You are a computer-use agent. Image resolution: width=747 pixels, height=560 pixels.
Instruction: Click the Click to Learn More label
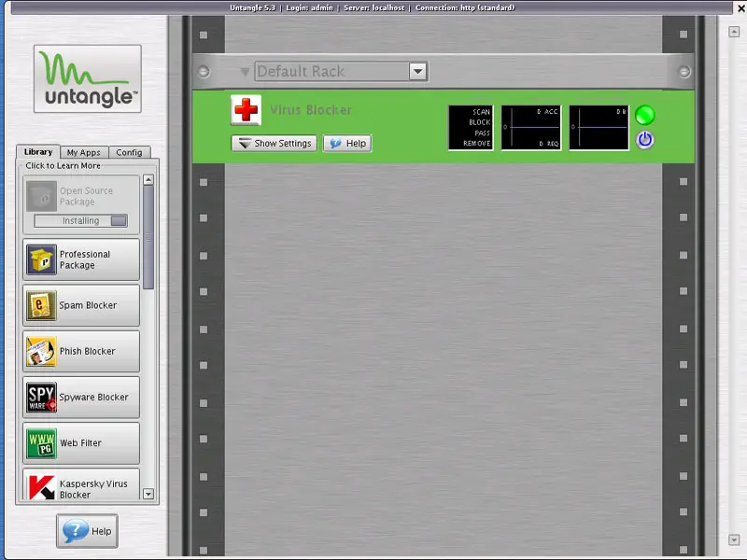[x=63, y=166]
